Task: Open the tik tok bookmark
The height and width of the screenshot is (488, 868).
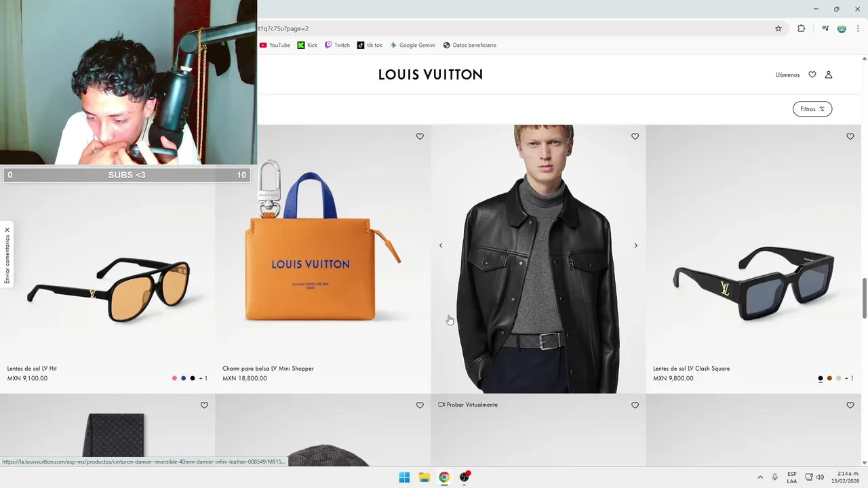Action: 370,45
